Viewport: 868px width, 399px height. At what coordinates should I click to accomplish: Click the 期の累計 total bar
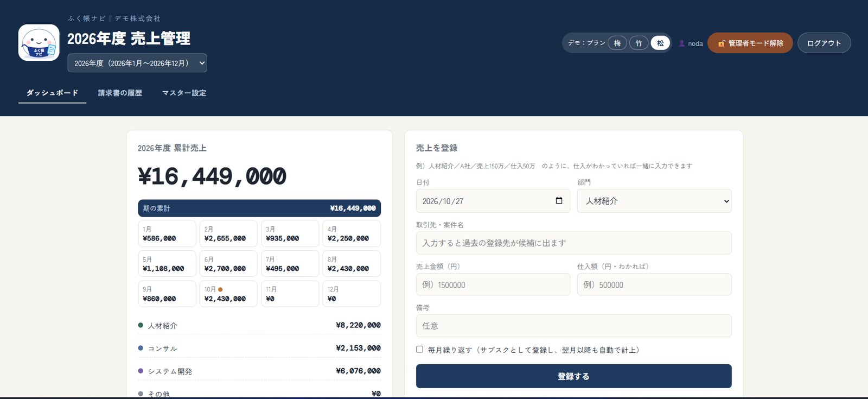click(259, 208)
